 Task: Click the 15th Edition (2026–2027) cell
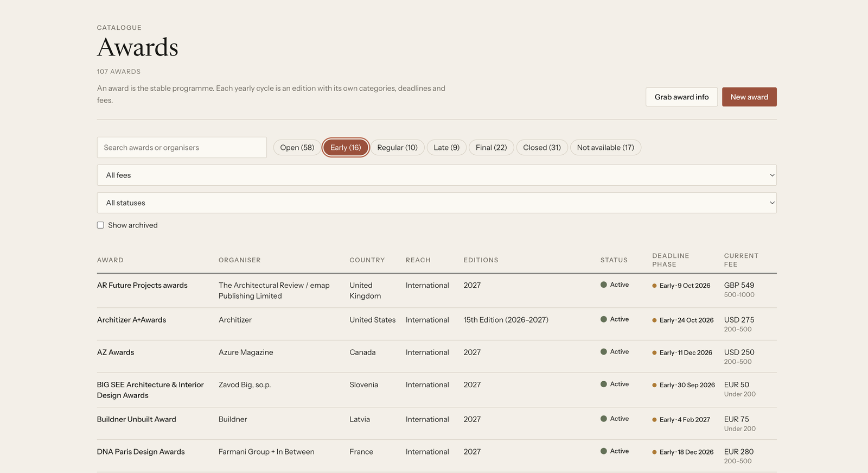(506, 320)
